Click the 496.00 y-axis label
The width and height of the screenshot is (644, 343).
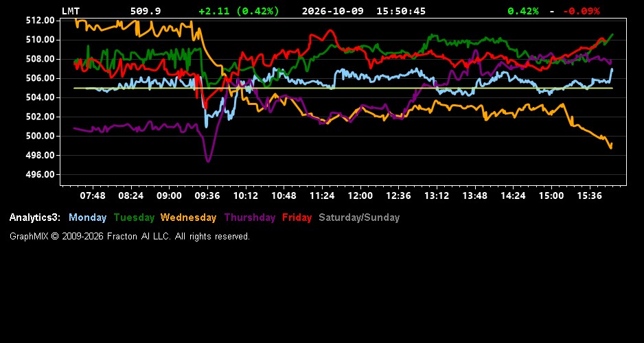(41, 175)
